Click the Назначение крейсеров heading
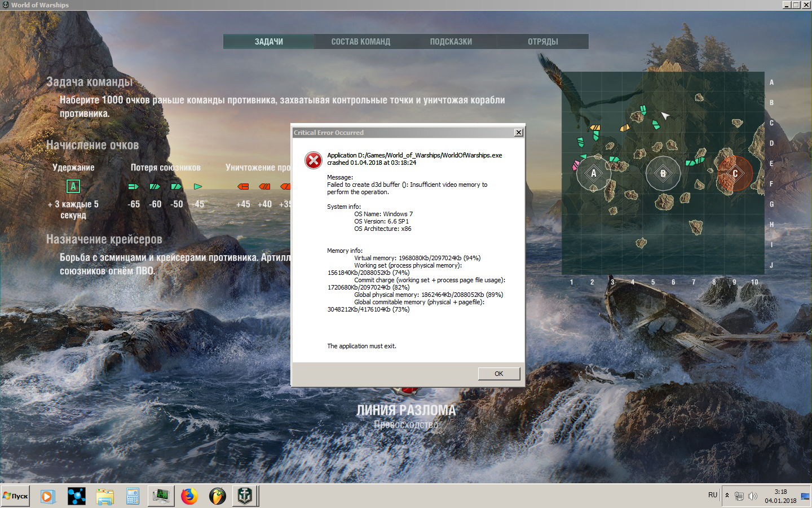Screen dimensions: 812x508 [104, 239]
